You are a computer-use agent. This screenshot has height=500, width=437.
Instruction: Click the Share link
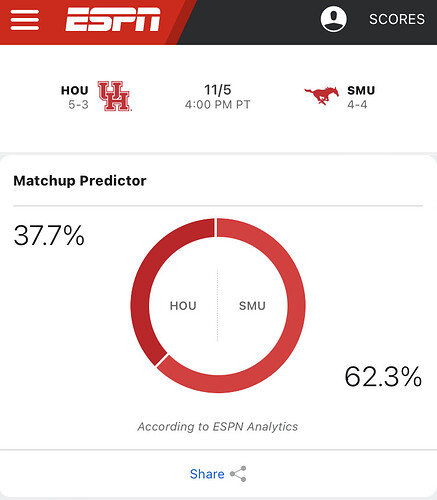[207, 474]
